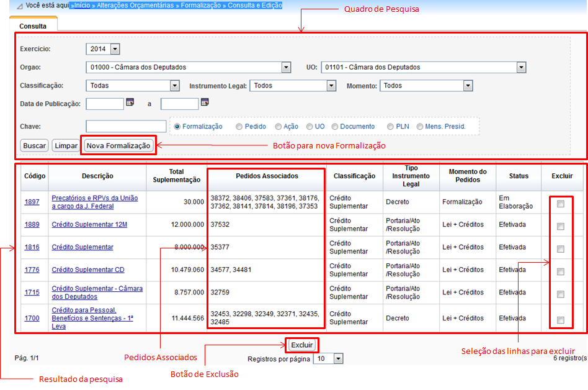Image resolution: width=588 pixels, height=390 pixels.
Task: Open Precatórios e RPVs da União link
Action: pyautogui.click(x=95, y=202)
